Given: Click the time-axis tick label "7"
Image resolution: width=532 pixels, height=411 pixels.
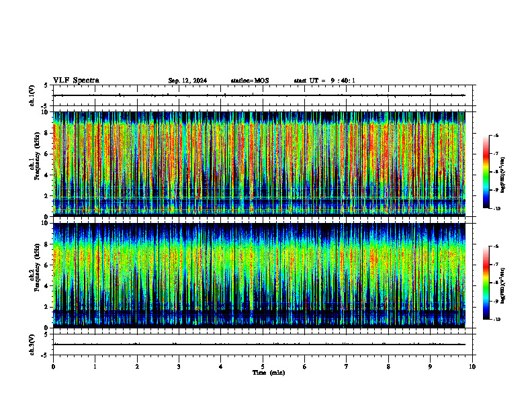Looking at the screenshot, I should pos(347,367).
